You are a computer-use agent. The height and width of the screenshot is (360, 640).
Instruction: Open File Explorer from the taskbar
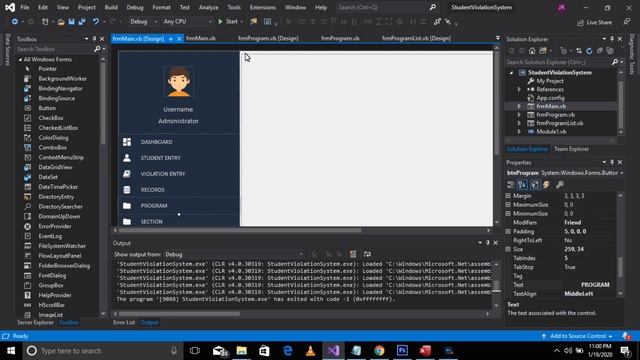[242, 351]
